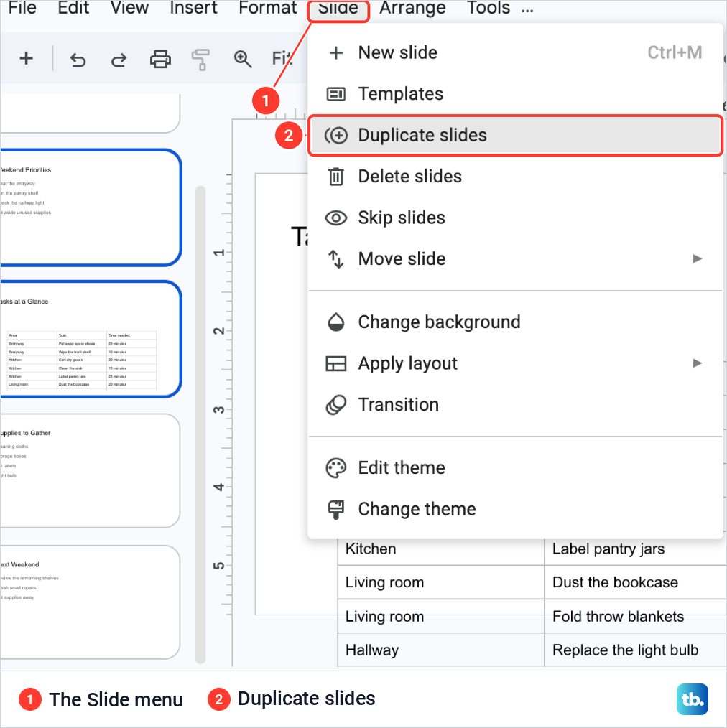Select Delete slides
727x728 pixels.
click(516, 177)
